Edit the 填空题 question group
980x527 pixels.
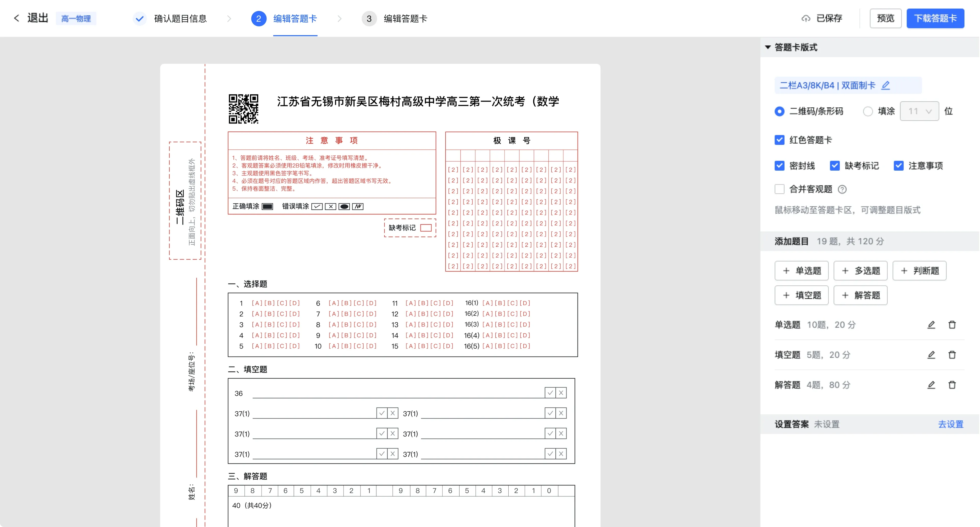(x=931, y=355)
